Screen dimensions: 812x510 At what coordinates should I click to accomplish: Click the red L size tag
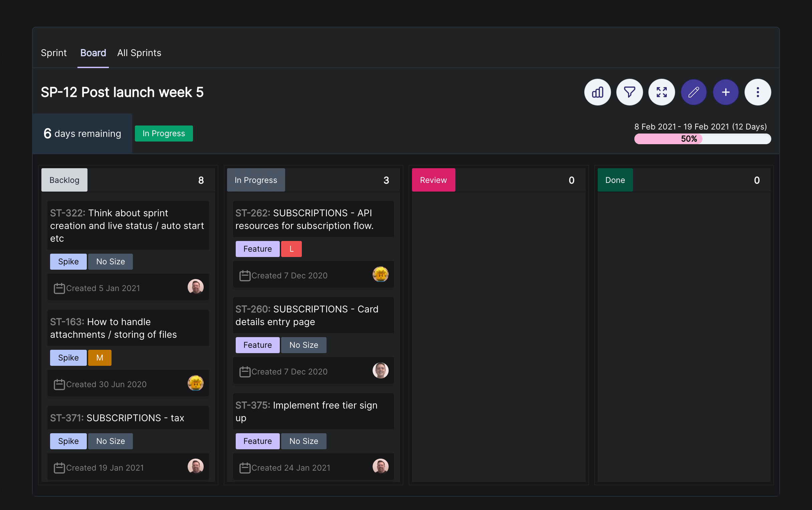pos(291,249)
